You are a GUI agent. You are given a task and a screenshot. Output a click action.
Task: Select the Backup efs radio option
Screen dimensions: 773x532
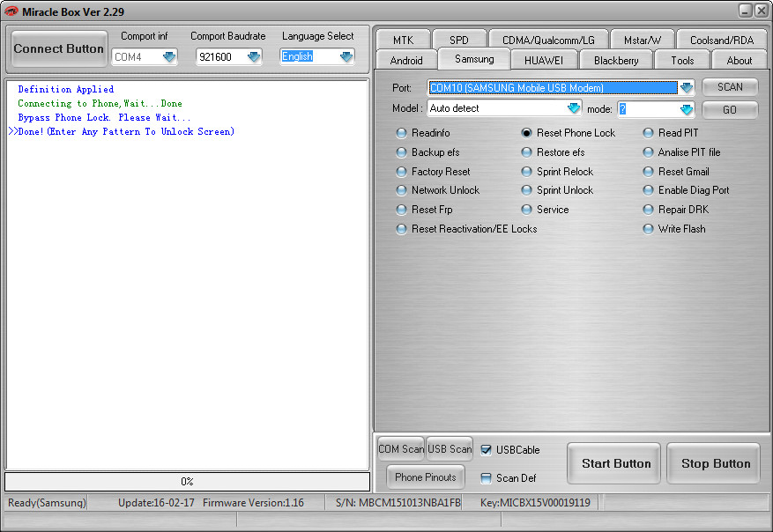401,152
